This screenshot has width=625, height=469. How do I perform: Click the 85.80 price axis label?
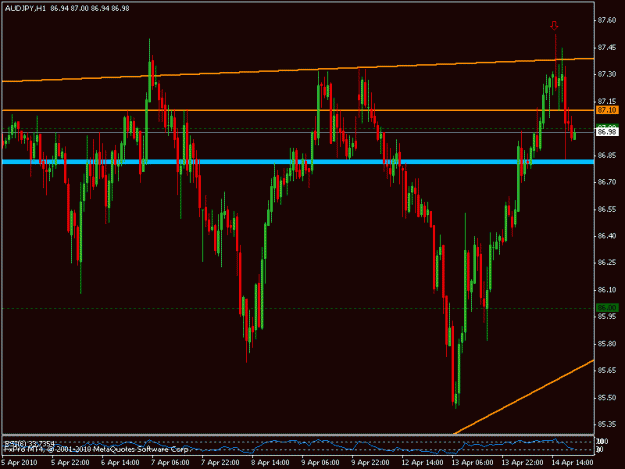coord(607,343)
